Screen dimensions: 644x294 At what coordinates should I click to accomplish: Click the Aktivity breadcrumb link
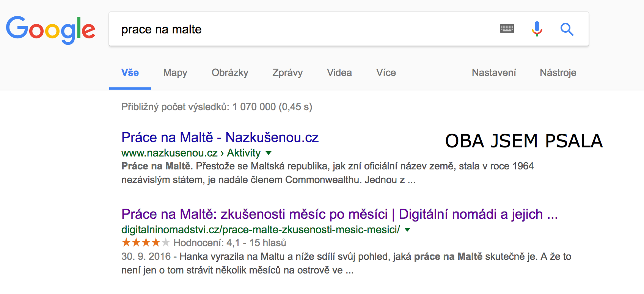click(x=243, y=153)
